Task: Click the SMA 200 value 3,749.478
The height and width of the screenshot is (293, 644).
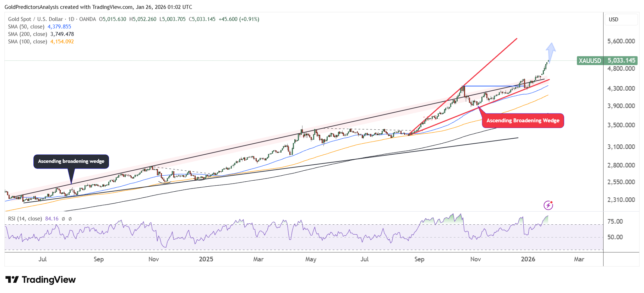Action: [62, 34]
